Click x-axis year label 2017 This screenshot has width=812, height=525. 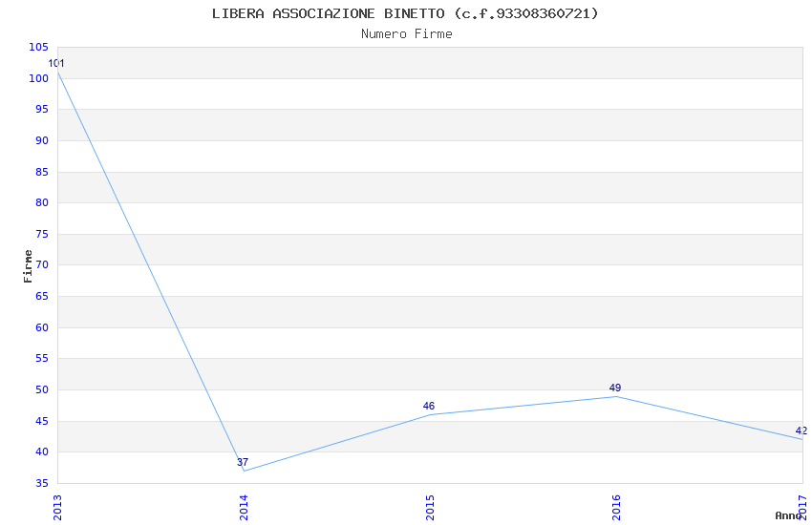pos(802,508)
